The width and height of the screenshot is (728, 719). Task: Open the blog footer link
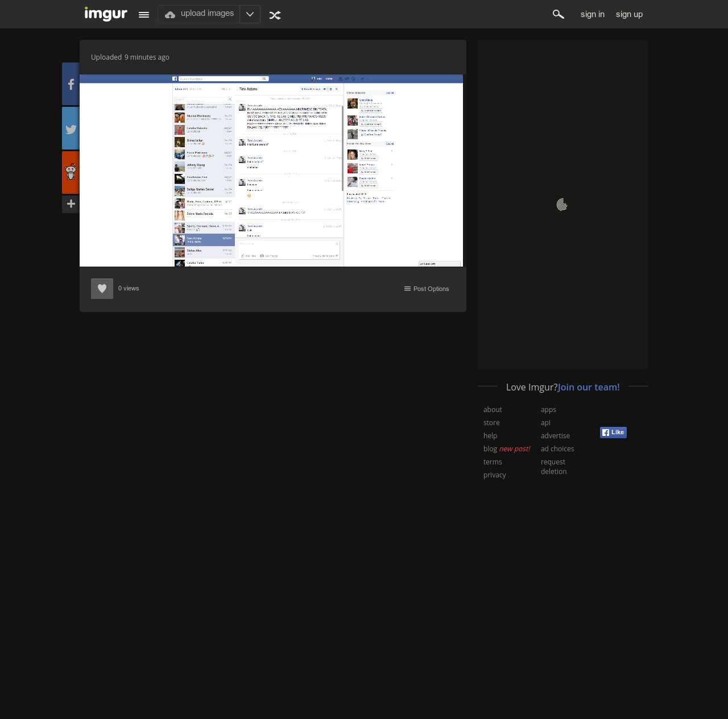[490, 449]
